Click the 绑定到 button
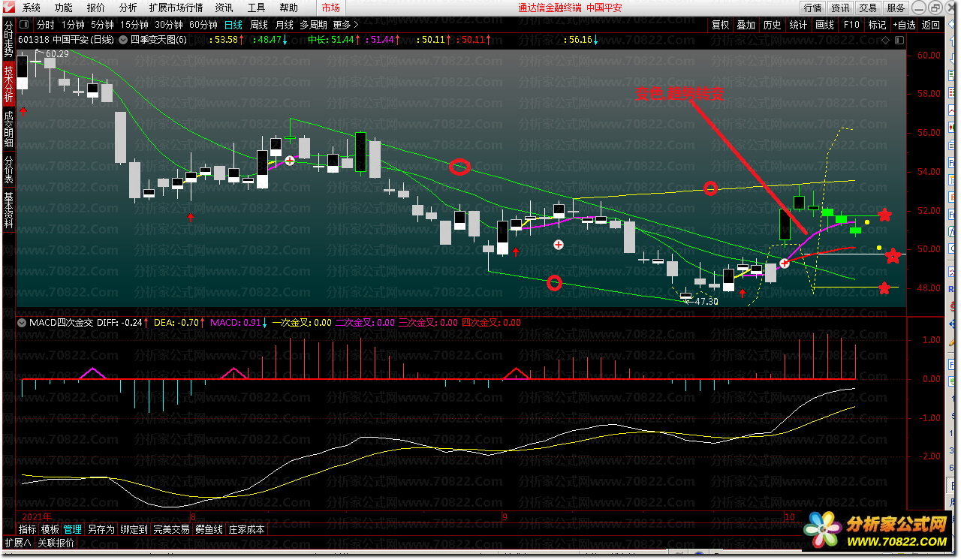Screen dimensions: 961x560 [134, 529]
